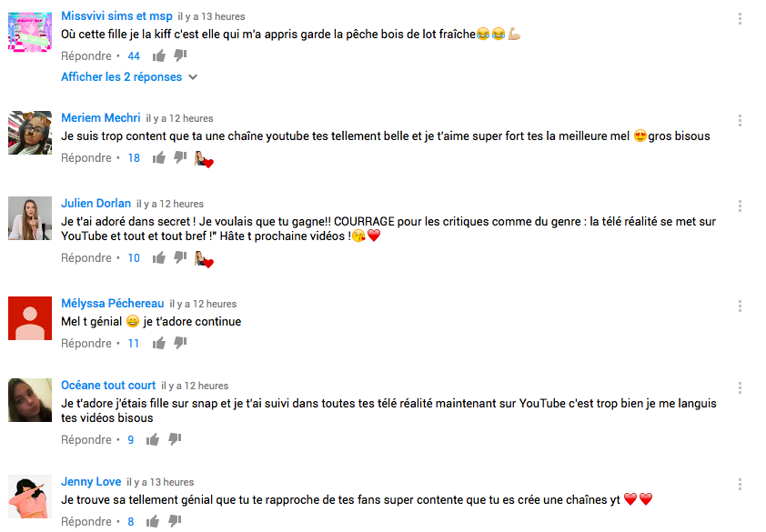Like Mélyssa Péchereau's comment
The height and width of the screenshot is (532, 766).
click(159, 344)
